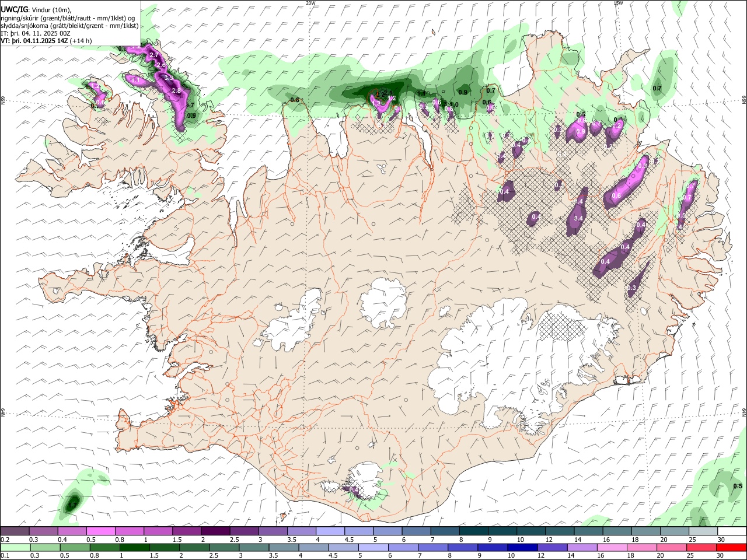This screenshot has width=747, height=560.
Task: Select the 'VT: þri. 04.11.2025 14Z (+14 h)' line
Action: click(x=47, y=41)
